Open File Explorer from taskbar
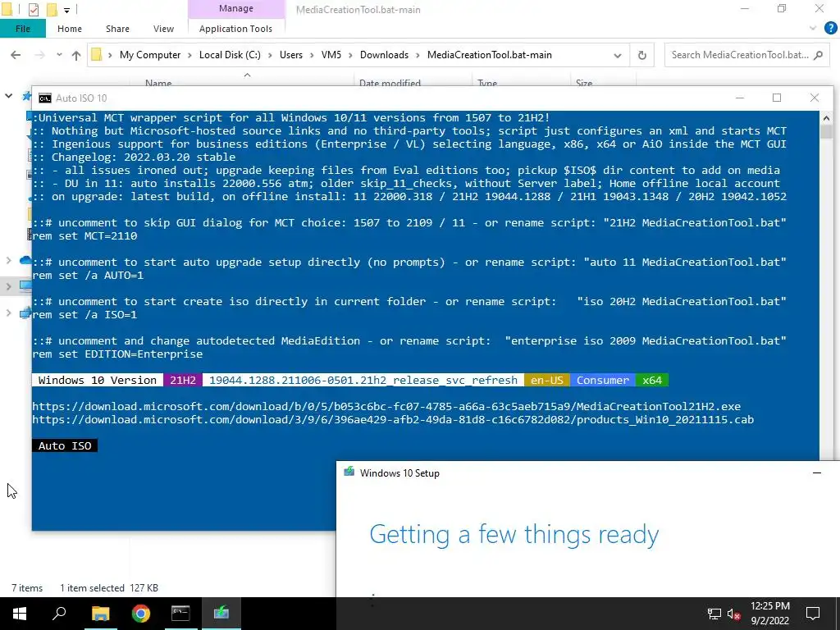The image size is (840, 630). pos(100,614)
